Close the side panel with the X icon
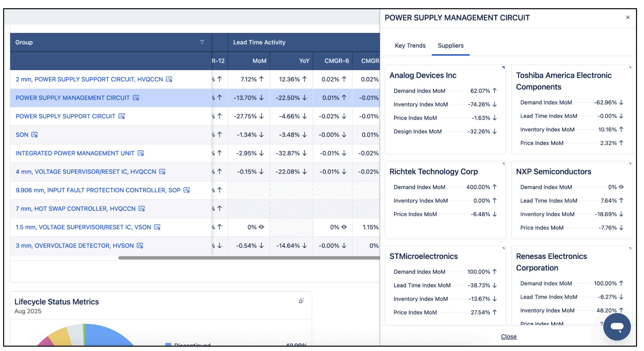The width and height of the screenshot is (644, 351). 628,17
